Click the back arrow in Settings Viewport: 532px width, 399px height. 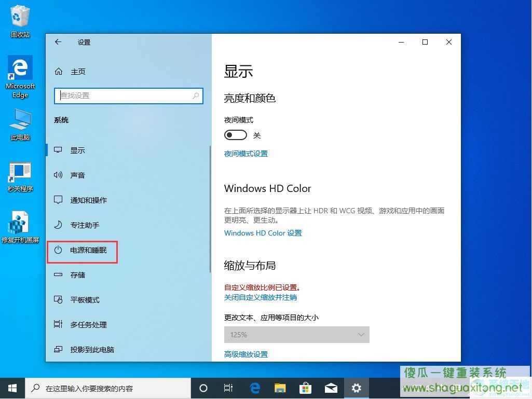tap(58, 42)
